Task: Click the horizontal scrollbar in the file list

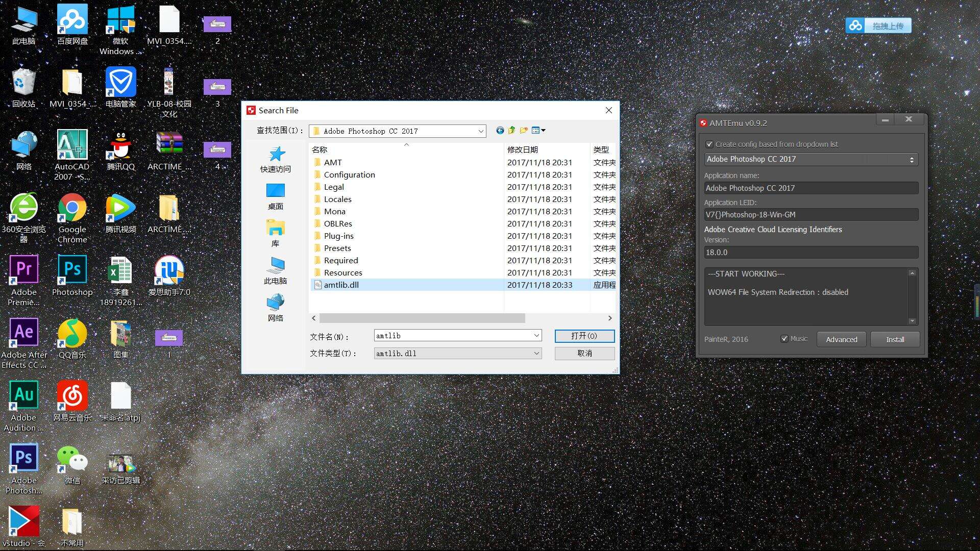Action: 422,318
